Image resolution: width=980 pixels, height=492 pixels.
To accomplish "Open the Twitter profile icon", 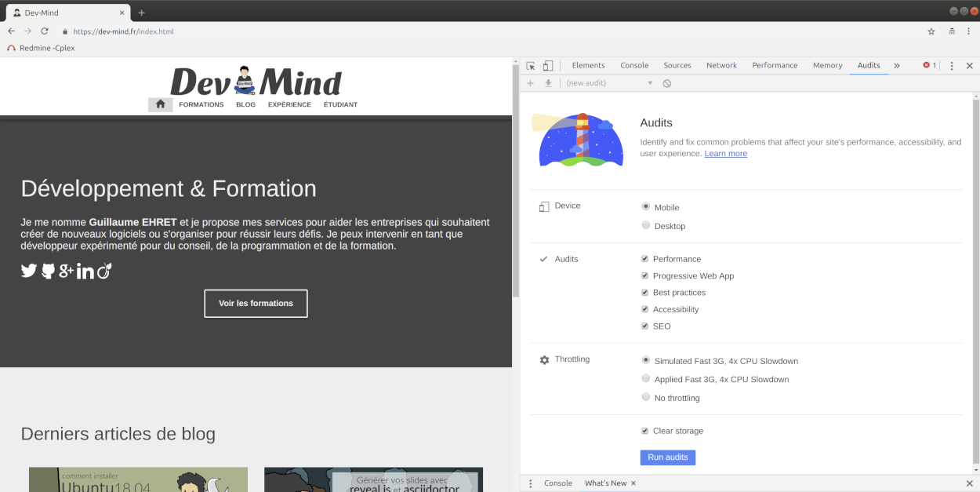I will coord(29,271).
